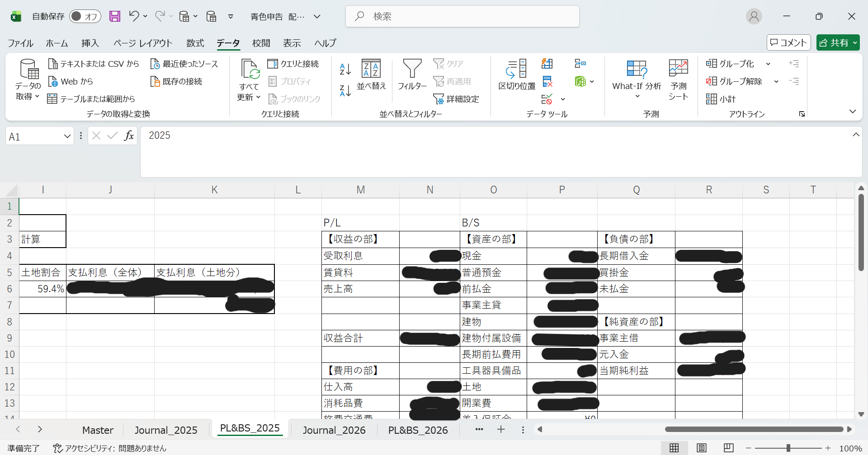The width and height of the screenshot is (868, 455).
Task: Click the Undo arrow icon
Action: coord(134,16)
